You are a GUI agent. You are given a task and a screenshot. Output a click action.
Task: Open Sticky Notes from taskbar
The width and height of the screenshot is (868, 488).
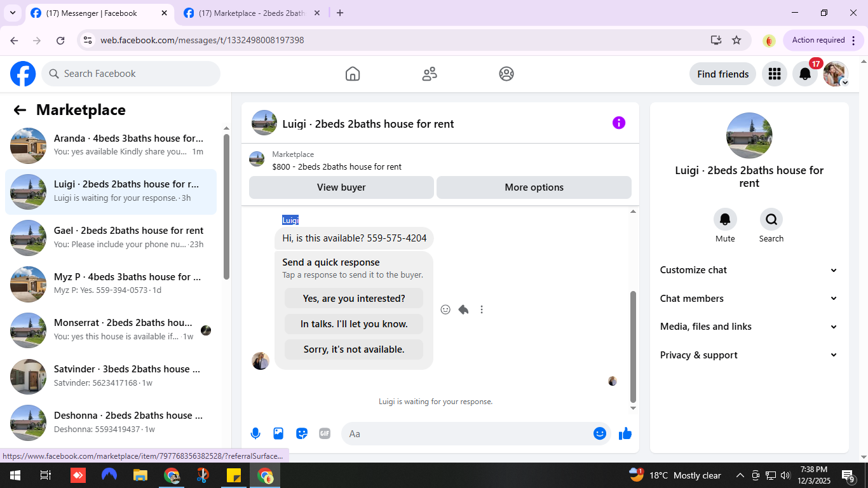(234, 475)
